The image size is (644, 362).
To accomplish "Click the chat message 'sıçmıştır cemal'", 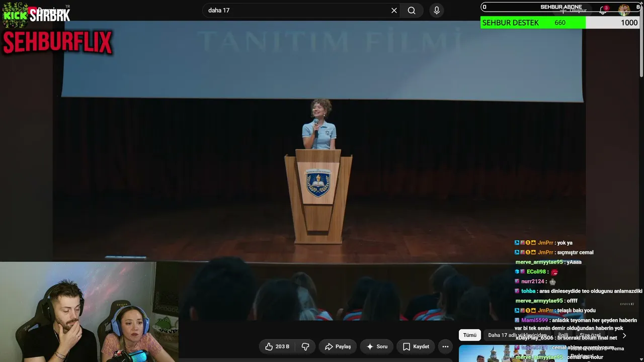I will pyautogui.click(x=575, y=252).
